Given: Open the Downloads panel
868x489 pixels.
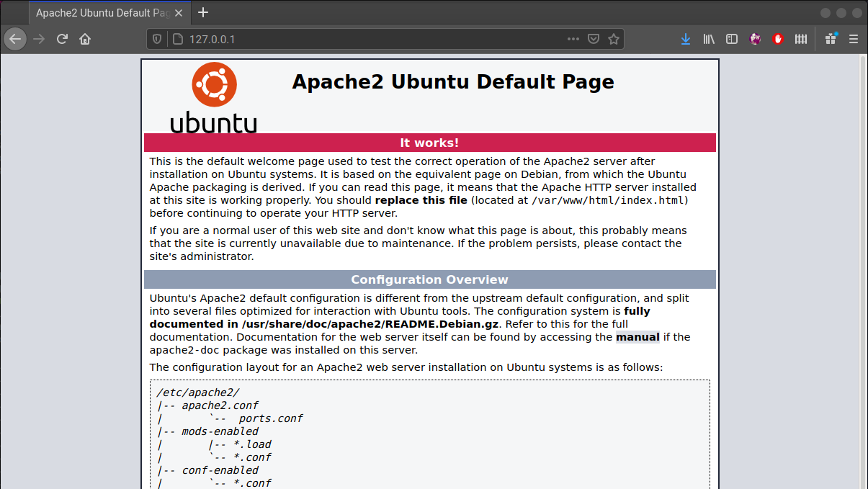Looking at the screenshot, I should pos(685,39).
